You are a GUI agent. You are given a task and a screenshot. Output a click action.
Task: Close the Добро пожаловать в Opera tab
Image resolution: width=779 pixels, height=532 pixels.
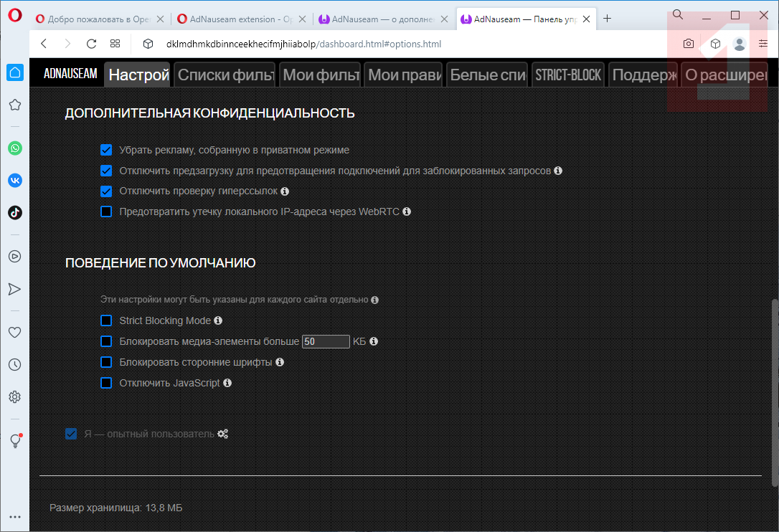point(160,19)
